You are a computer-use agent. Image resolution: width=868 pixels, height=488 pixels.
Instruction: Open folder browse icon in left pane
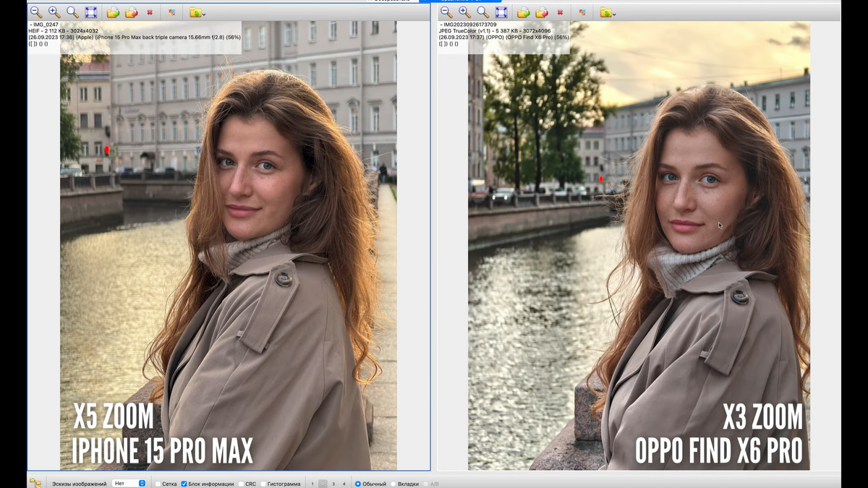(x=195, y=12)
